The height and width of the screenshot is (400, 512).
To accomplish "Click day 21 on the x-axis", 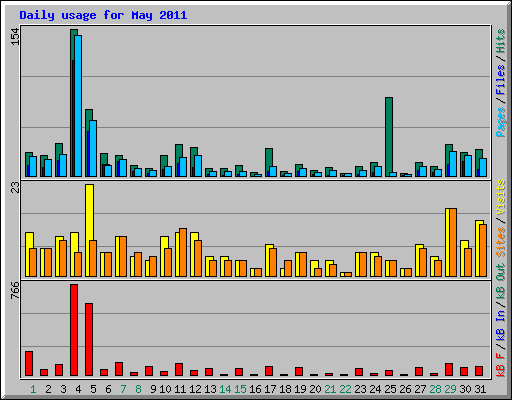I will [330, 389].
